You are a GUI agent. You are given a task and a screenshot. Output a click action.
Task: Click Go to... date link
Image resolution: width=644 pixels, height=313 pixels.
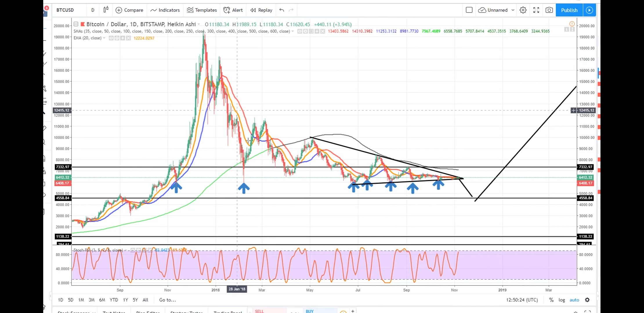[167, 300]
